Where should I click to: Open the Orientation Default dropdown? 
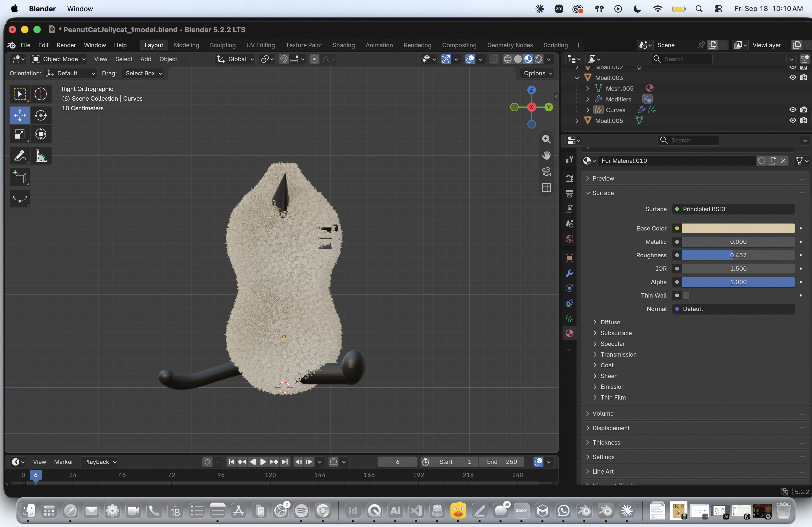(x=71, y=73)
